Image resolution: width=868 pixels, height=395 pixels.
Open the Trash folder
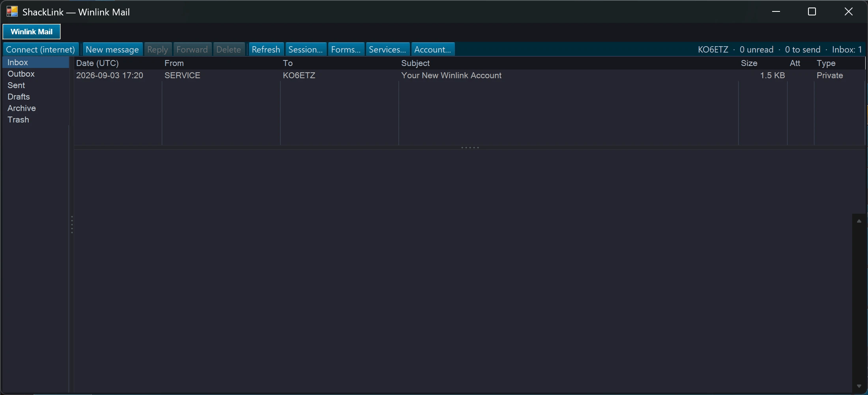pos(36,120)
